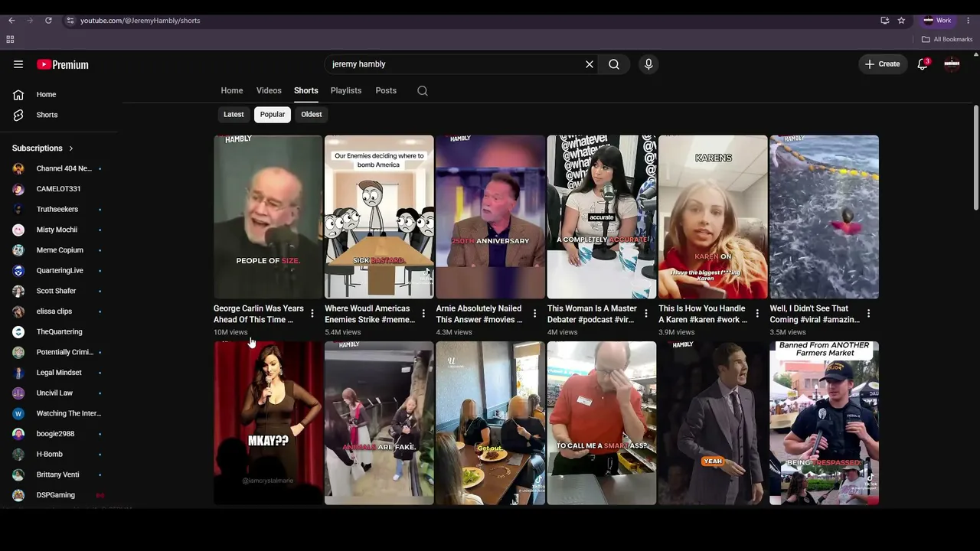Open the Work profile switcher in Chrome

937,21
